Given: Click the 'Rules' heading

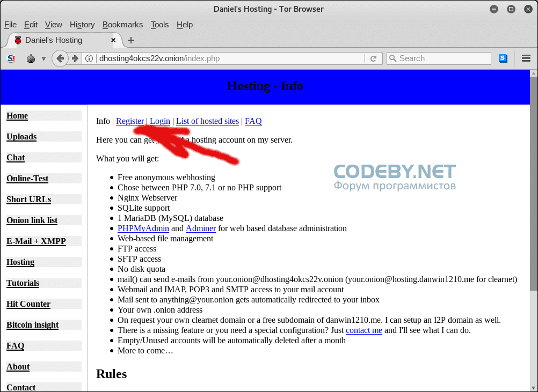Looking at the screenshot, I should click(x=112, y=374).
